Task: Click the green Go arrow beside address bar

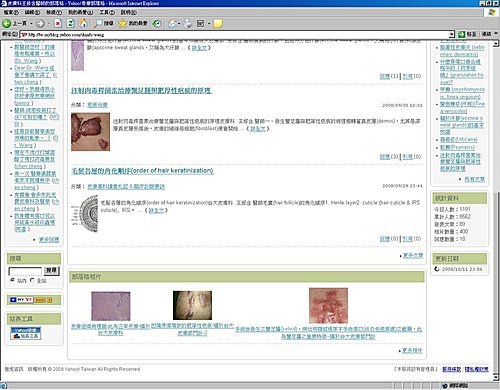Action: (x=462, y=34)
